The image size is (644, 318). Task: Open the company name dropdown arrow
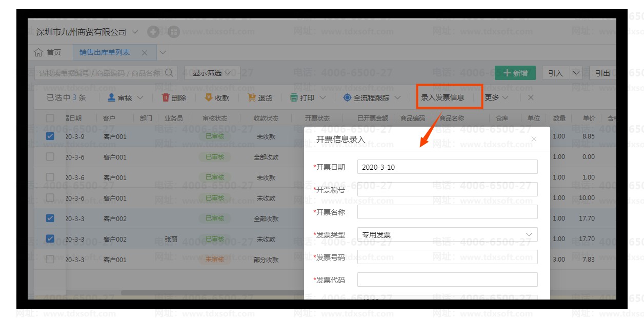click(x=135, y=32)
